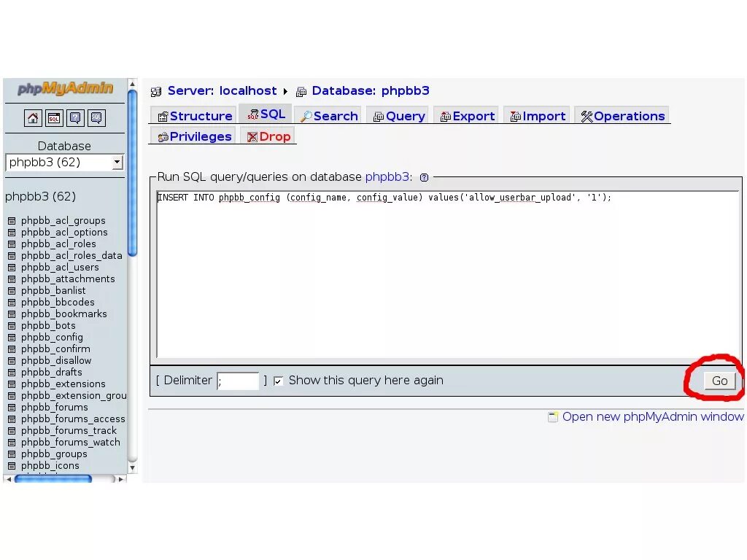Run the query with the Go button
747x560 pixels.
pyautogui.click(x=720, y=381)
